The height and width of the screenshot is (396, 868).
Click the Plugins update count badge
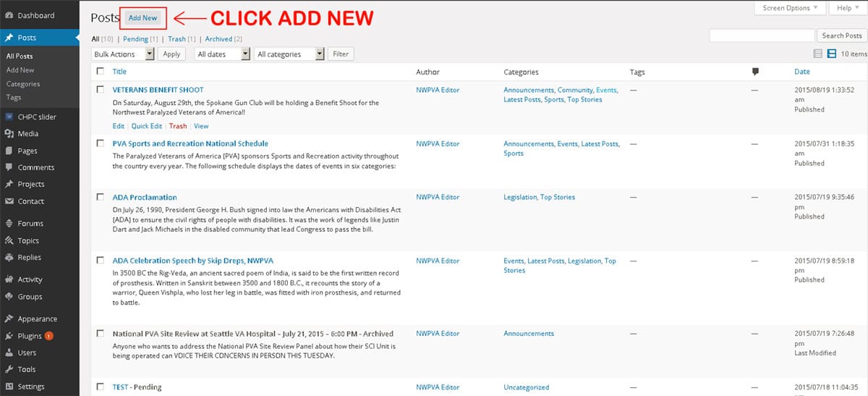[48, 336]
